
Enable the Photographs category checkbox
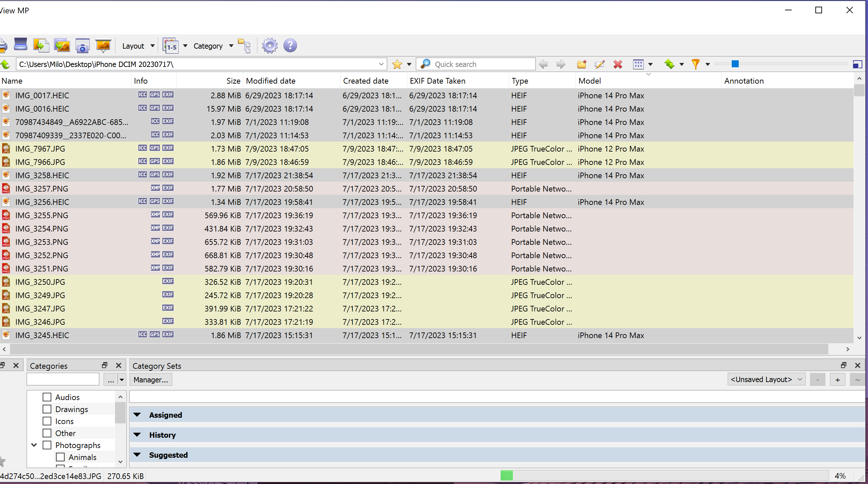47,445
